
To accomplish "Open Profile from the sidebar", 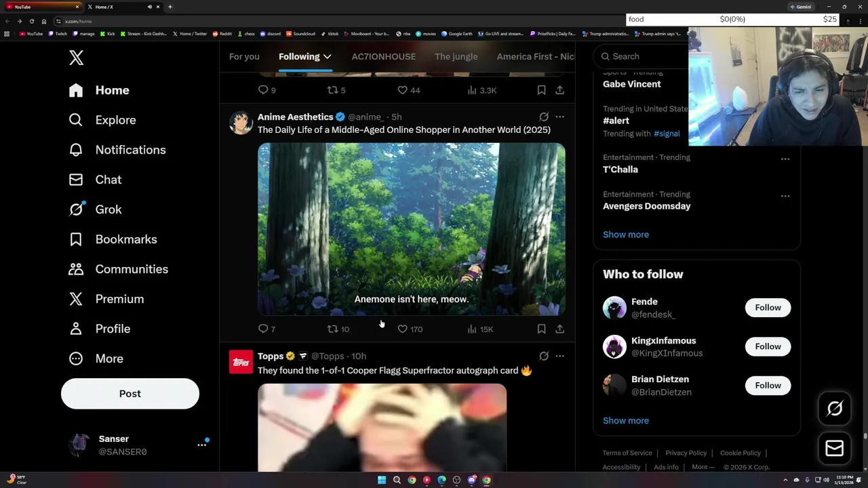I will 99,329.
